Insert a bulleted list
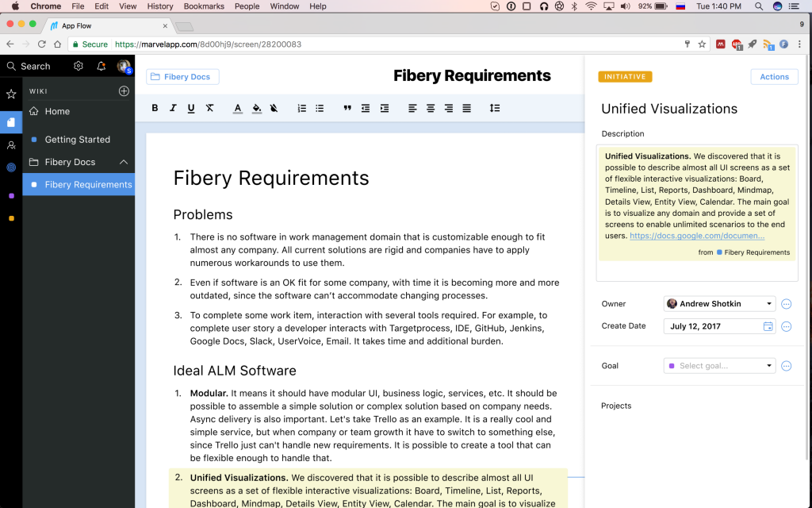Screen dimensions: 812x508 pos(320,108)
